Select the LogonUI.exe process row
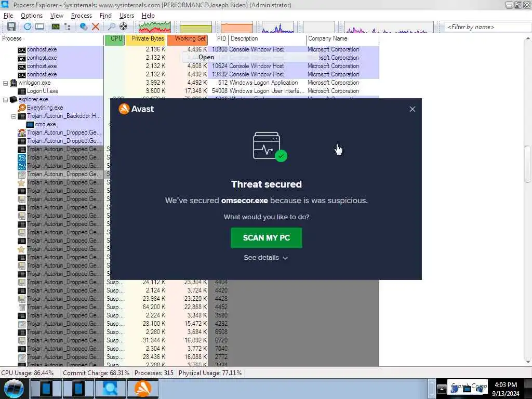This screenshot has height=399, width=532. 189,91
